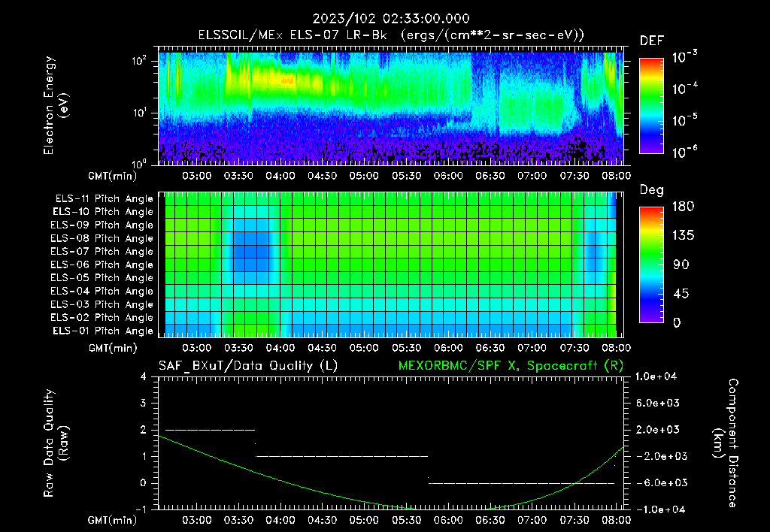Click the 10^-6 value on DEF scale
This screenshot has height=532, width=770.
(x=684, y=152)
